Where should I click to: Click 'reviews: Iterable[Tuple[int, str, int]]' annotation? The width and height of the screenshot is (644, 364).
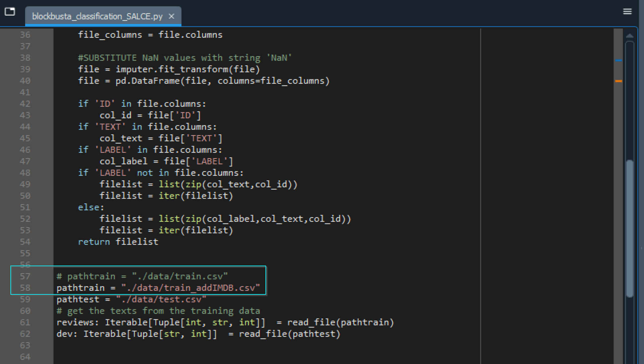click(161, 322)
